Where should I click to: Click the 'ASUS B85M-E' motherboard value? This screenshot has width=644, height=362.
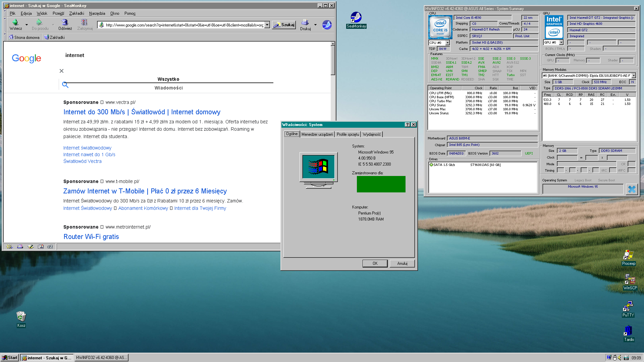(x=492, y=138)
